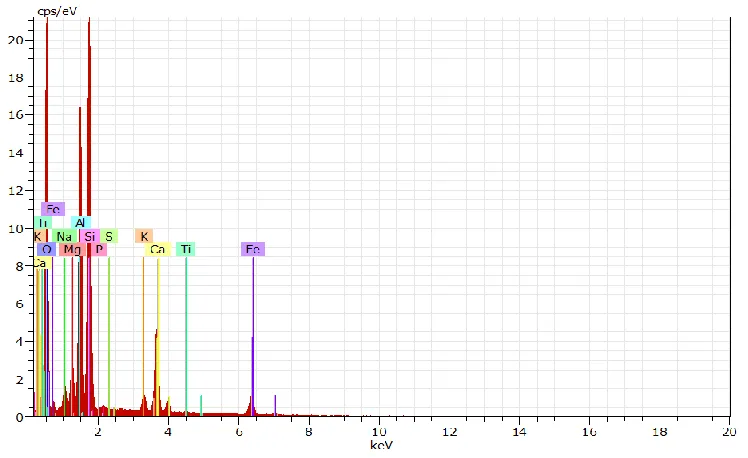Select the K label near the 3.3 keV line
The width and height of the screenshot is (748, 458).
[x=144, y=236]
